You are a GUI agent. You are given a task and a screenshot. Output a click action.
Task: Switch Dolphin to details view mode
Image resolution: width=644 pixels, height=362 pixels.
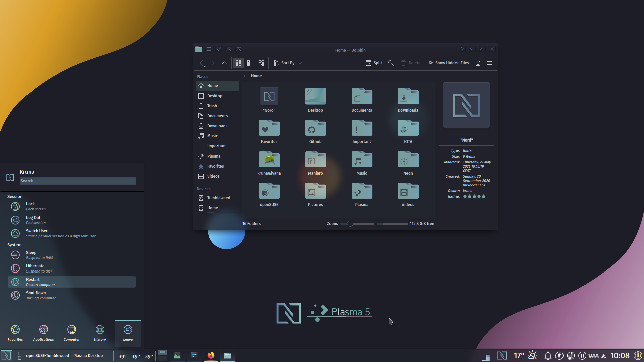tap(261, 63)
